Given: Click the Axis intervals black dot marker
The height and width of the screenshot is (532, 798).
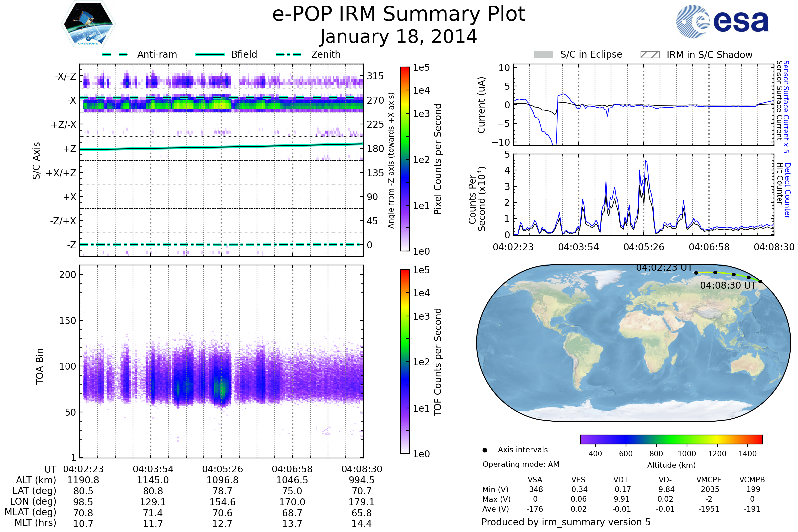Looking at the screenshot, I should (485, 450).
